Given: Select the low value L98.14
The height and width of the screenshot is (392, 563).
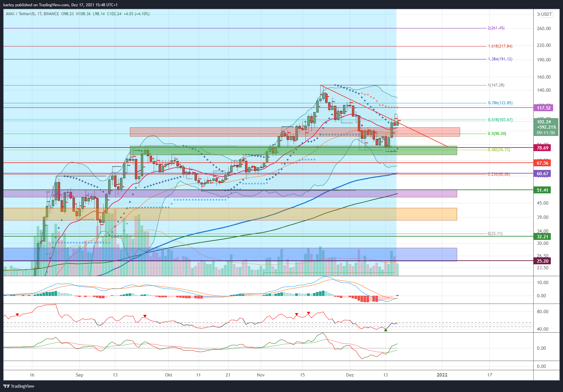Looking at the screenshot, I should 99,14.
